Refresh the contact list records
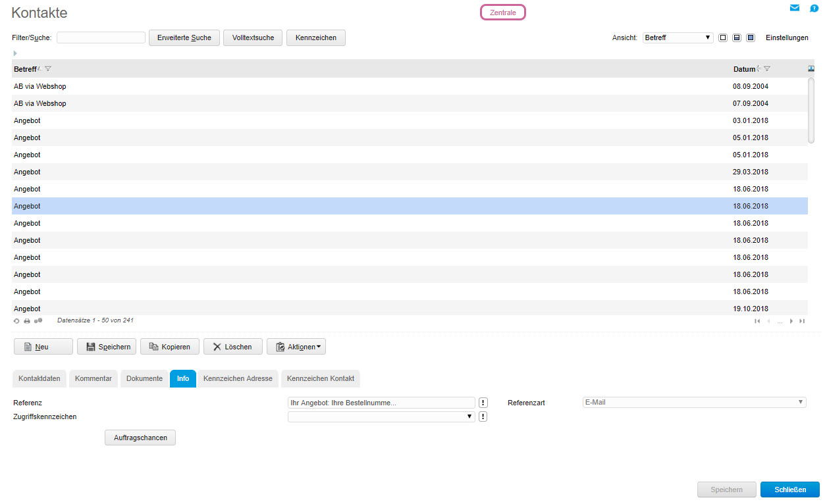 pyautogui.click(x=17, y=321)
